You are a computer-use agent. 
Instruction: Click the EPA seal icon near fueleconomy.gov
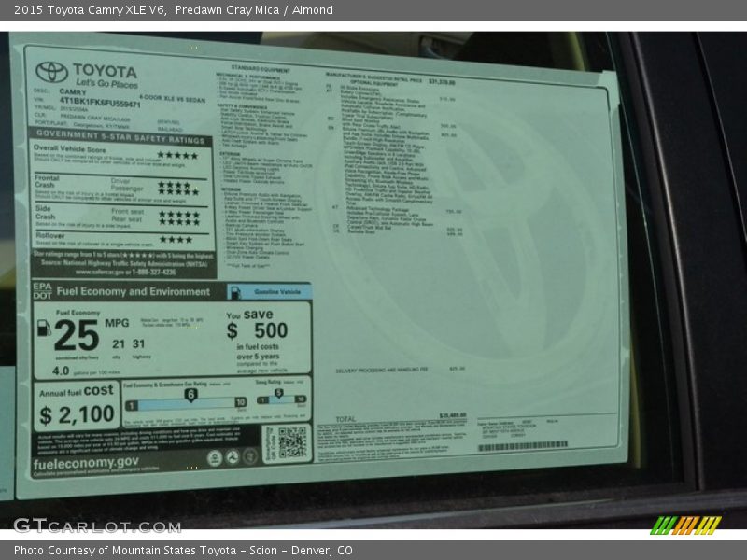(215, 457)
